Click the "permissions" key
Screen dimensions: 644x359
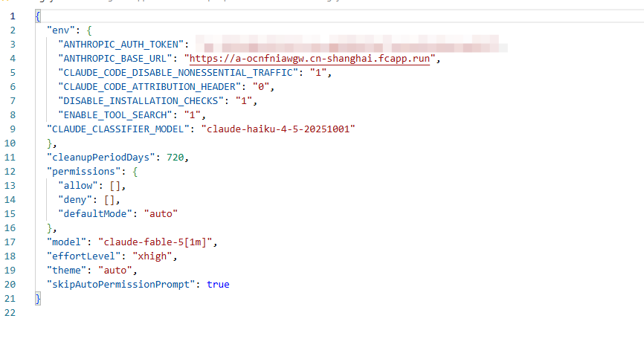tap(83, 172)
